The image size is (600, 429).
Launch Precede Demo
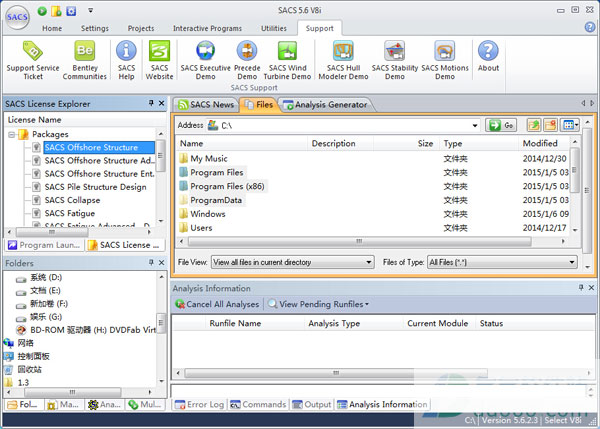pyautogui.click(x=247, y=60)
